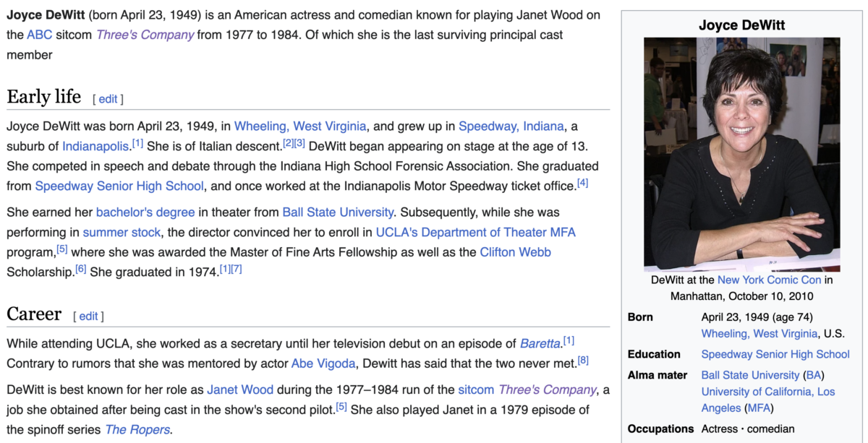Open University of California, Los Angeles infobox link

point(768,399)
